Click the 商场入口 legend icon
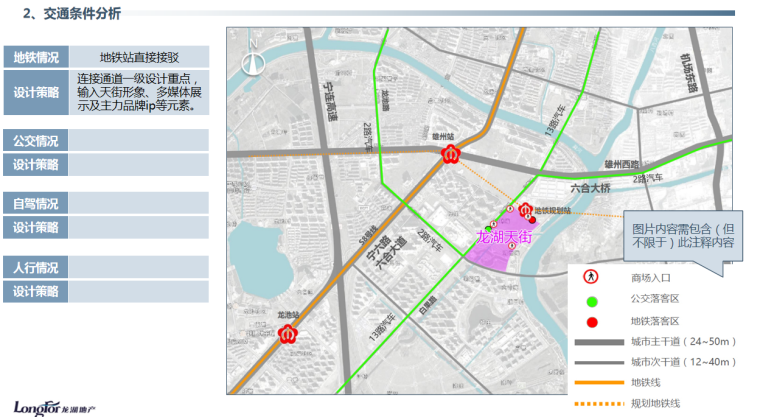Image resolution: width=760 pixels, height=417 pixels. click(x=591, y=276)
